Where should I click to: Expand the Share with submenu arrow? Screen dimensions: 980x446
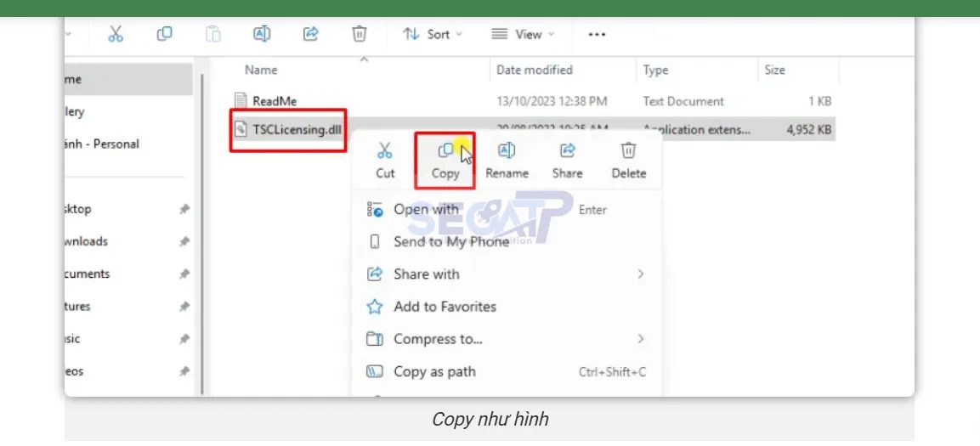pyautogui.click(x=641, y=274)
